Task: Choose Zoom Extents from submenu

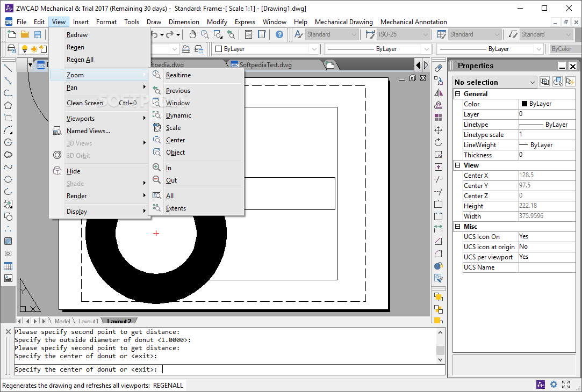Action: tap(196, 208)
